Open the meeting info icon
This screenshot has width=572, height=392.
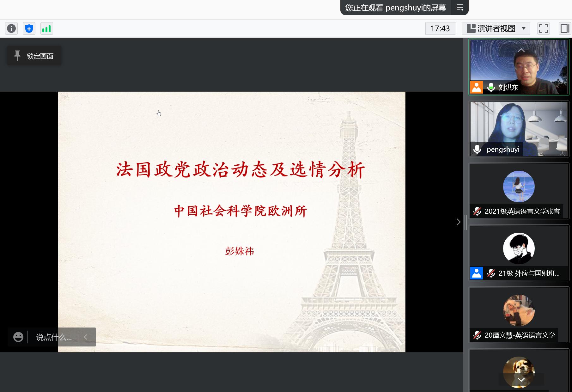(x=11, y=29)
